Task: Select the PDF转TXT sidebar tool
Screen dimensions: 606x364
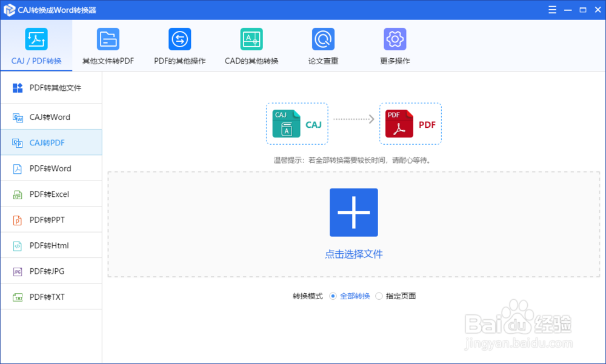Action: (44, 296)
